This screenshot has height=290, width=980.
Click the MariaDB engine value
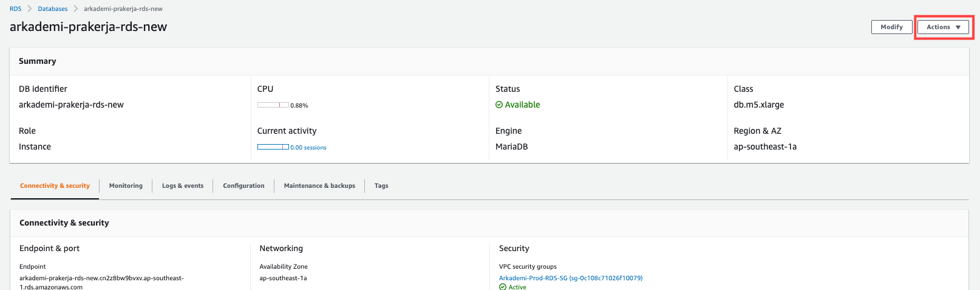[x=512, y=147]
